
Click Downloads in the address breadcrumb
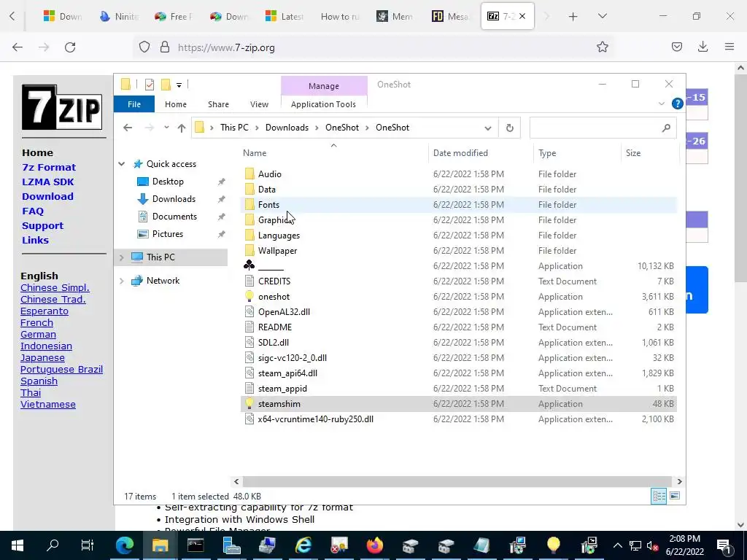[287, 128]
